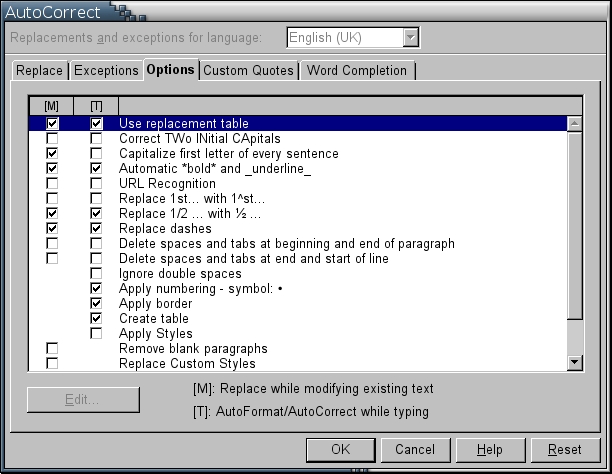Enable [M] checkbox for Remove blank paragraphs
Viewport: 612px width, 474px height.
[x=52, y=349]
